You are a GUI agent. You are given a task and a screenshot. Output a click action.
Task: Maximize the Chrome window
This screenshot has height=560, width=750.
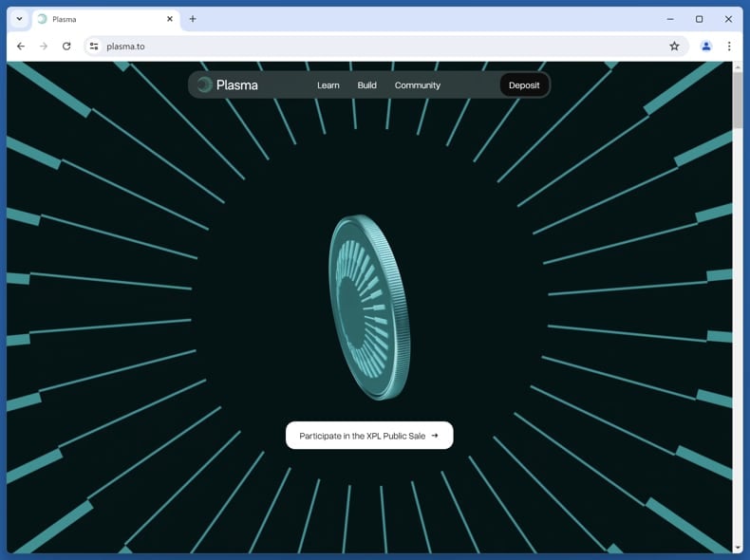point(700,19)
